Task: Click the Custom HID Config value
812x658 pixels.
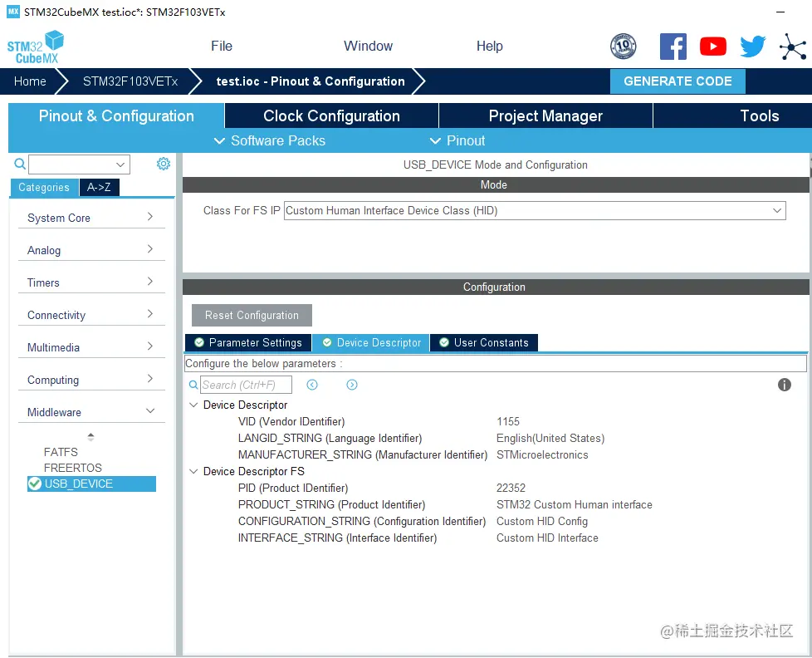Action: tap(541, 521)
